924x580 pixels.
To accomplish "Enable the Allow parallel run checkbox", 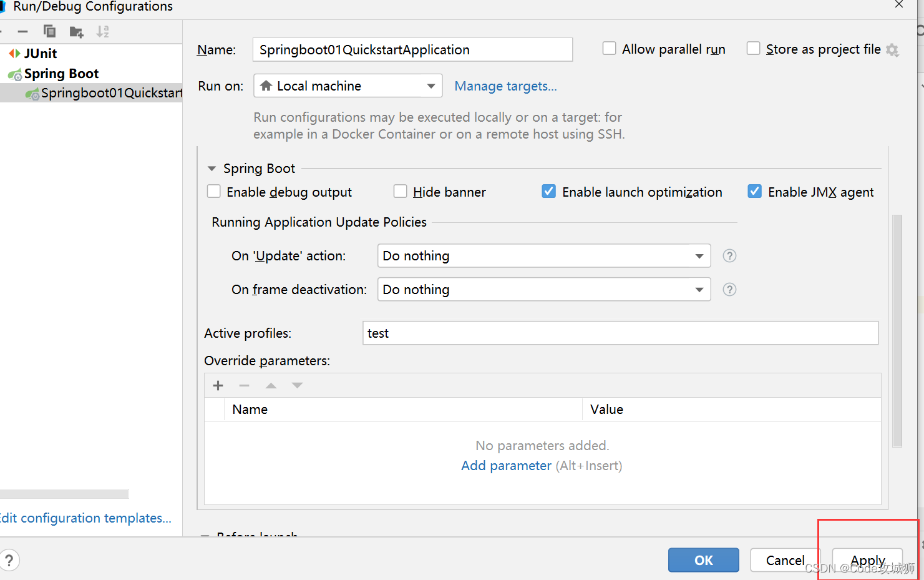I will (610, 49).
